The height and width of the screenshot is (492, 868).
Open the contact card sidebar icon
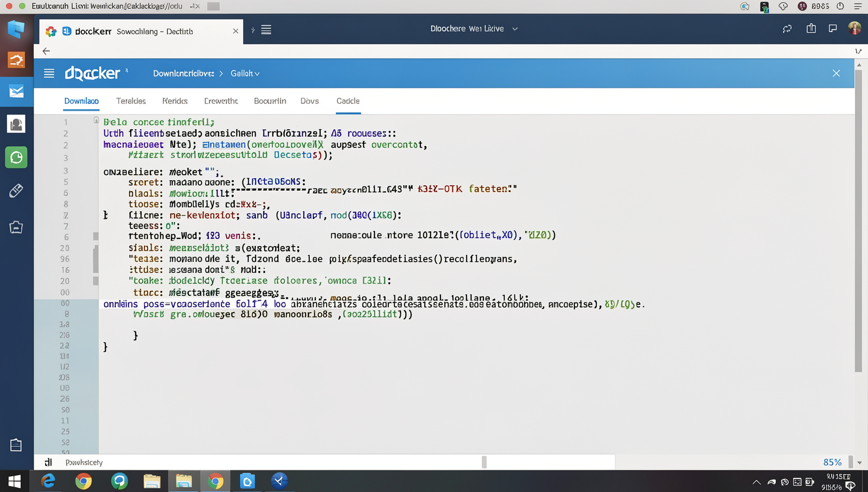pyautogui.click(x=16, y=124)
